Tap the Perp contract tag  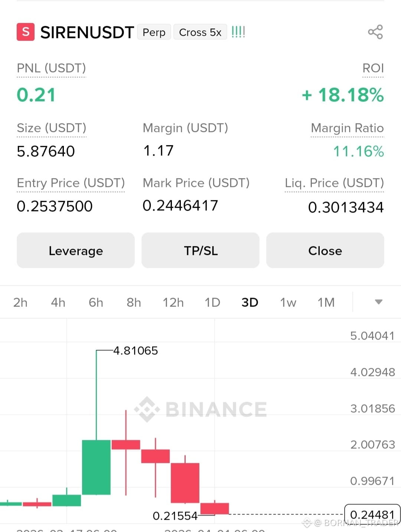tap(154, 32)
